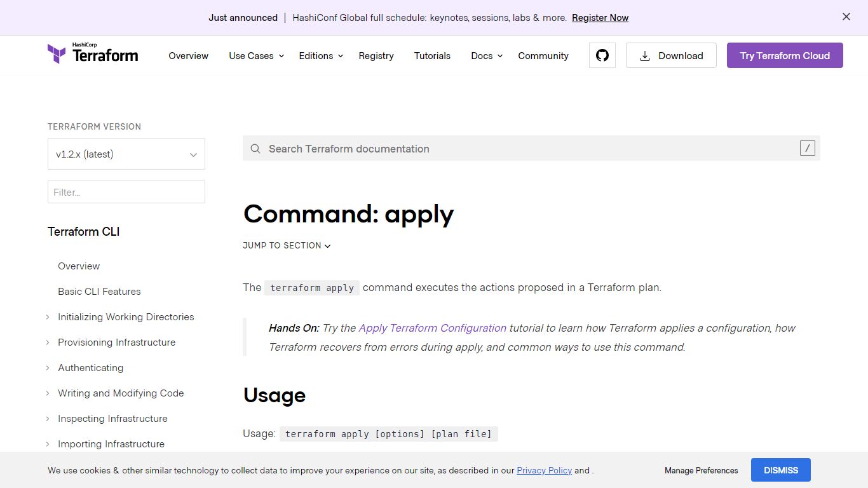
Task: Click the search magnifier icon
Action: click(x=255, y=149)
